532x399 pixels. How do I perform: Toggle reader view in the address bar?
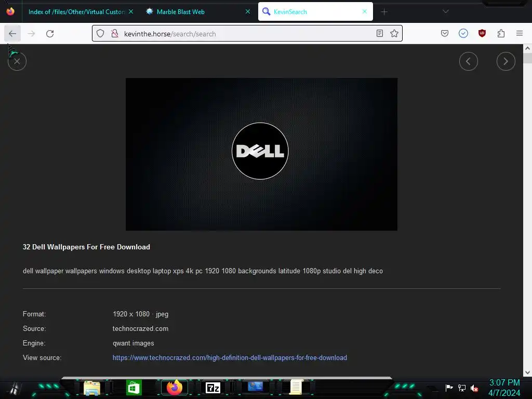tap(380, 33)
